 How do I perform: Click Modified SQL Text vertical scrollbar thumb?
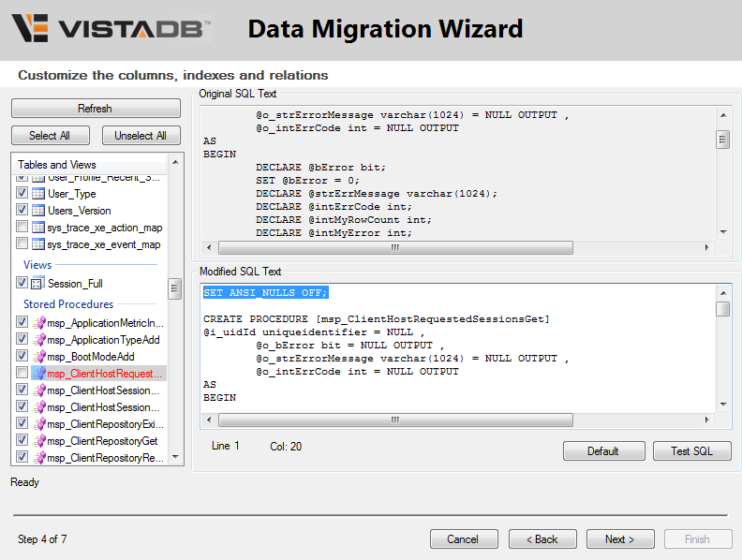(x=722, y=308)
